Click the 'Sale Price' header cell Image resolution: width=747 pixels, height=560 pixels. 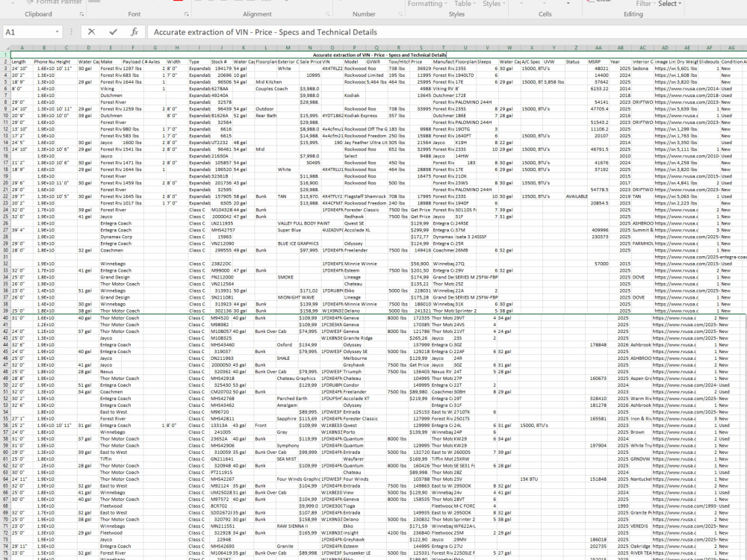click(x=310, y=62)
